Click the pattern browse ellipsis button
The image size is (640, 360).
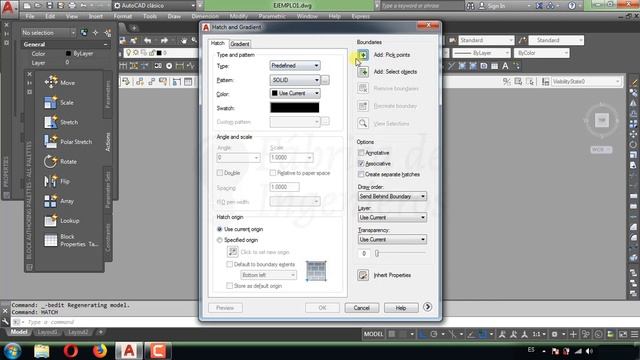click(325, 80)
